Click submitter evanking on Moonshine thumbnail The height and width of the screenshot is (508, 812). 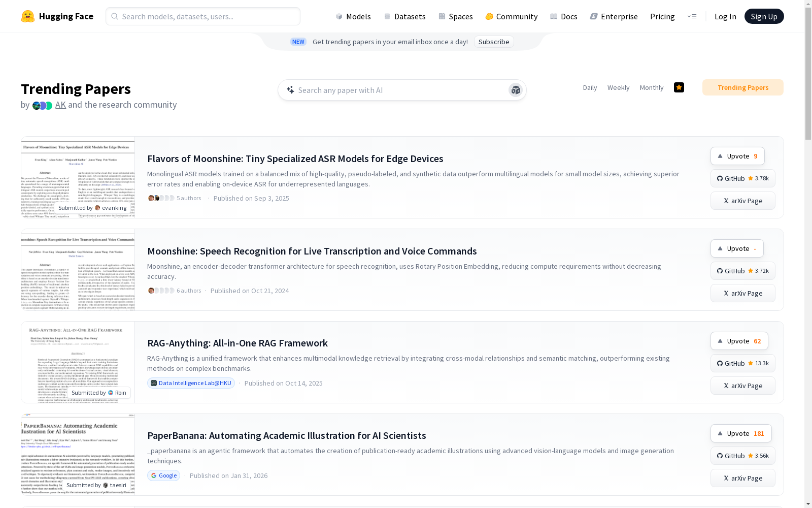[92, 208]
